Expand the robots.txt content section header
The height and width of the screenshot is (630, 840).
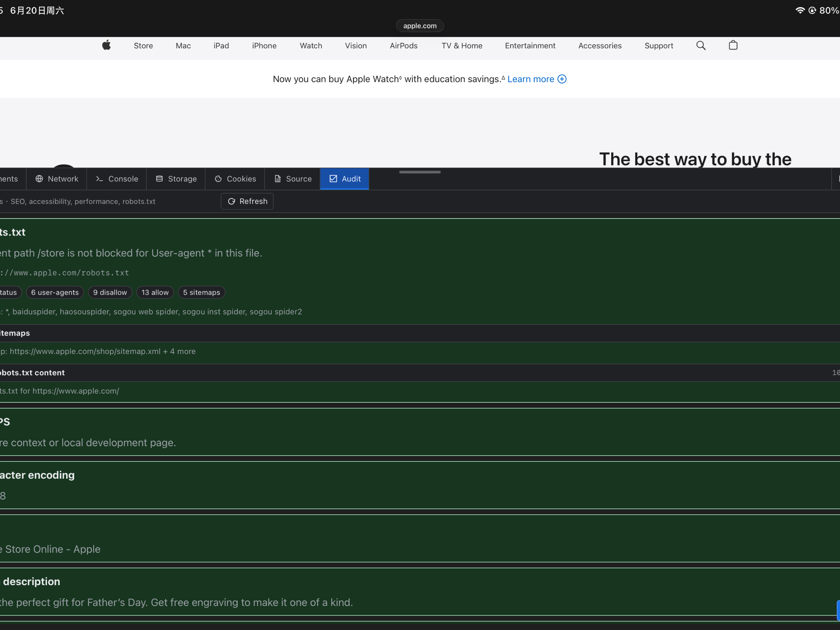(420, 373)
